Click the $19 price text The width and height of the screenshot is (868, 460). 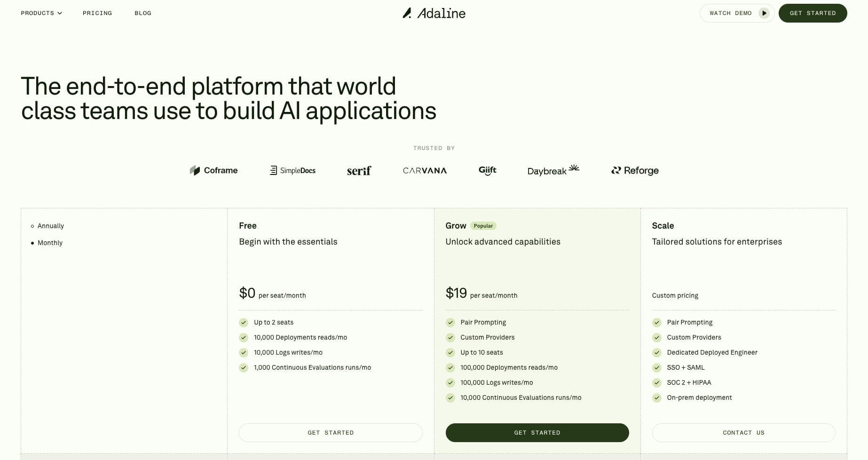[456, 293]
